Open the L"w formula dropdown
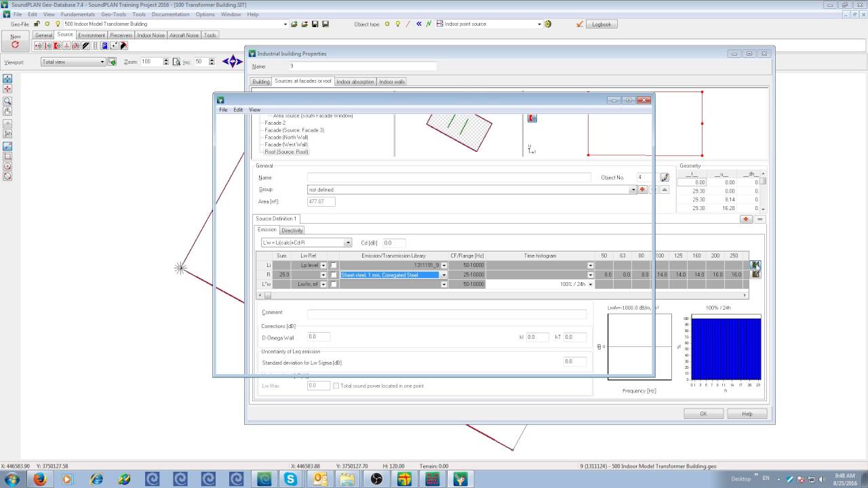Screen dimensions: 868x488 348,243
